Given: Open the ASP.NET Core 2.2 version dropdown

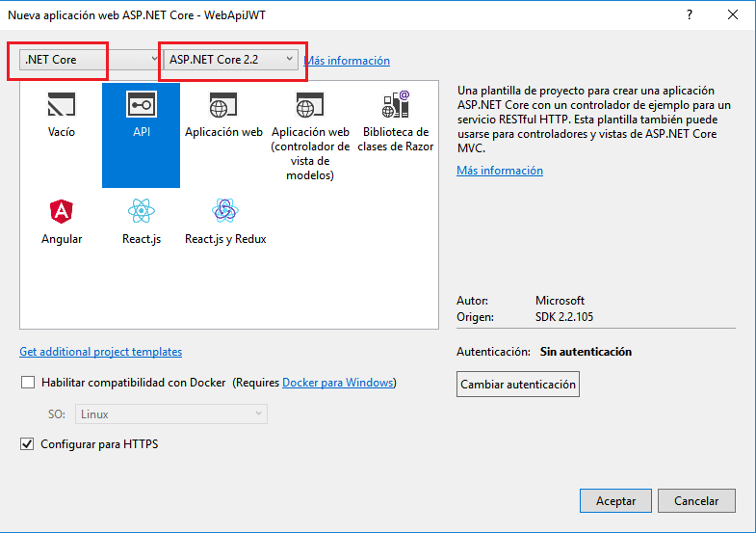Looking at the screenshot, I should 230,60.
